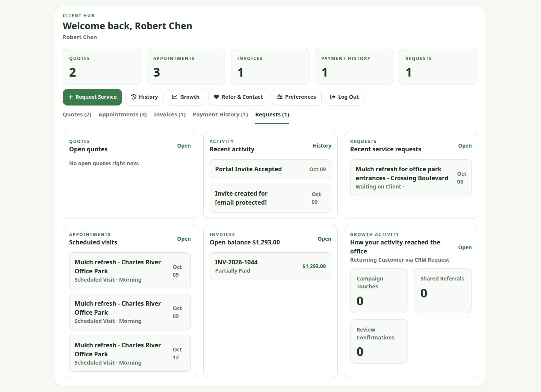Click the Log Out arrow icon

coord(333,97)
